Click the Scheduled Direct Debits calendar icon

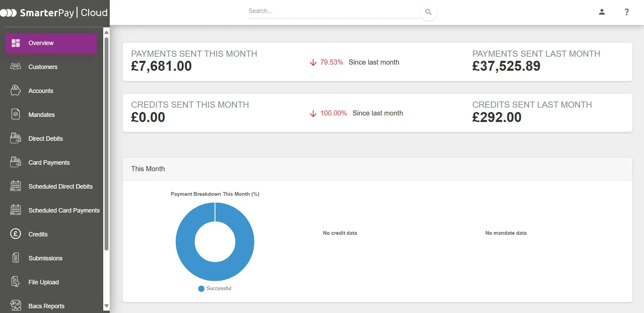[x=15, y=186]
